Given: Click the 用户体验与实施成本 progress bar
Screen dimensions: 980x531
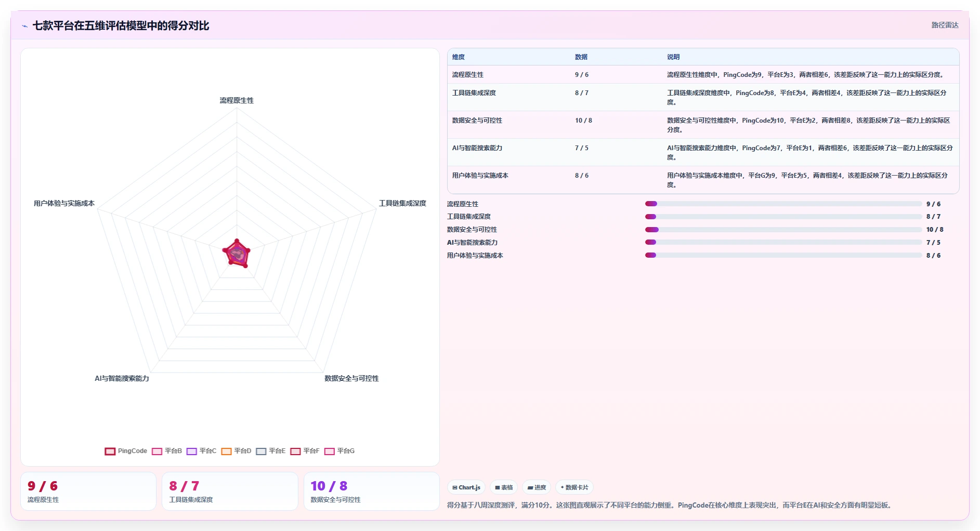Looking at the screenshot, I should 783,255.
